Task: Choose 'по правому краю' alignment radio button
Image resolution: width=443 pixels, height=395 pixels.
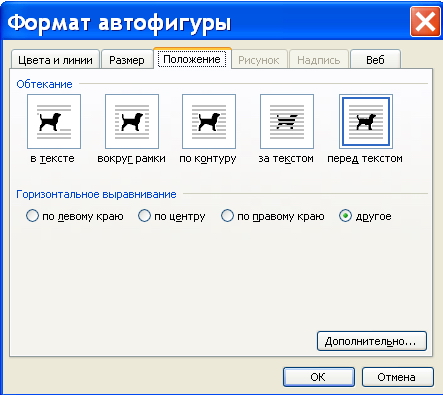Action: pyautogui.click(x=227, y=216)
